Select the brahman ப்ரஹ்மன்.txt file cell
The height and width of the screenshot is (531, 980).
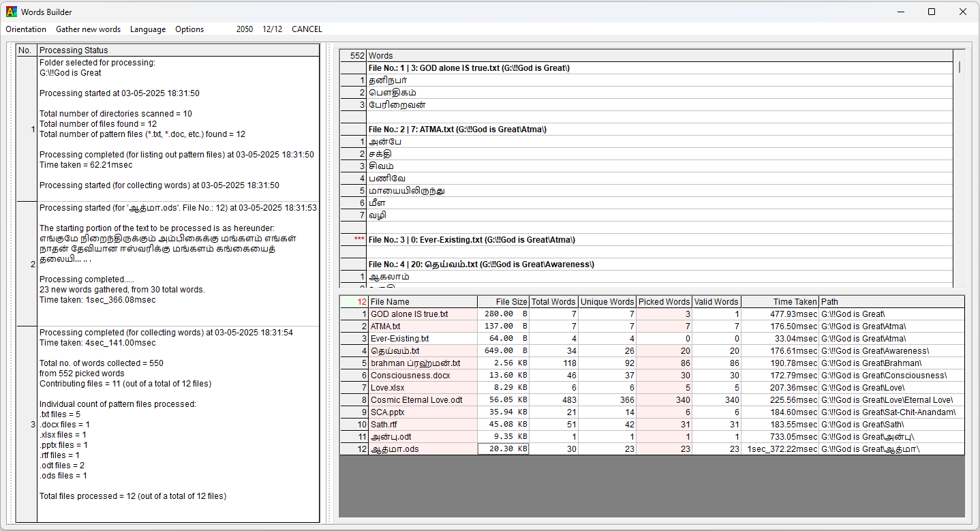pos(423,363)
